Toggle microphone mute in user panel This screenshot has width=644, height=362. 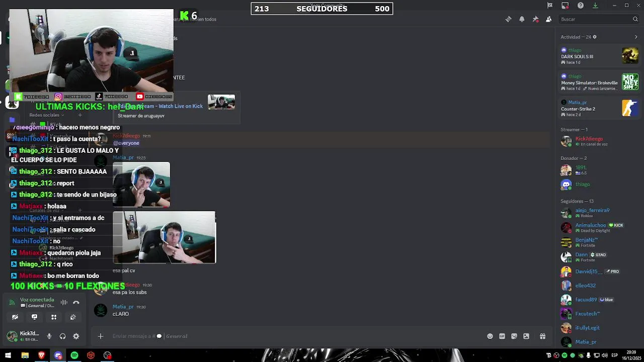[x=49, y=336]
